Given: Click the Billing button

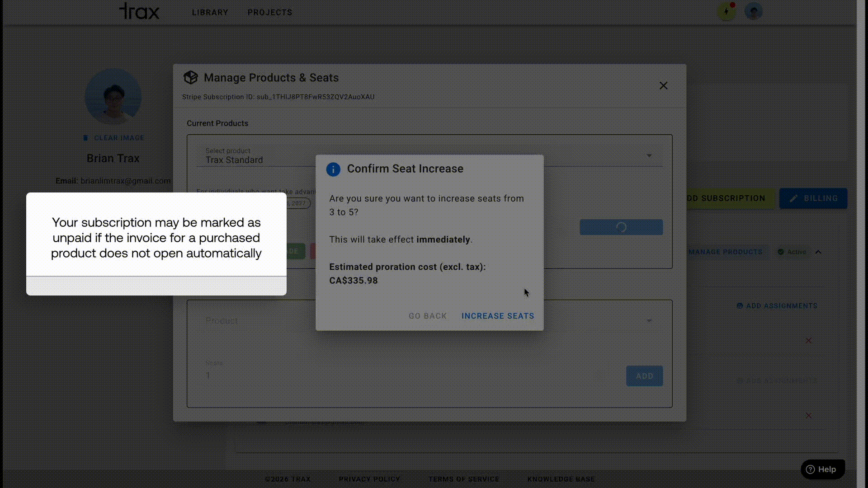Looking at the screenshot, I should pos(813,198).
